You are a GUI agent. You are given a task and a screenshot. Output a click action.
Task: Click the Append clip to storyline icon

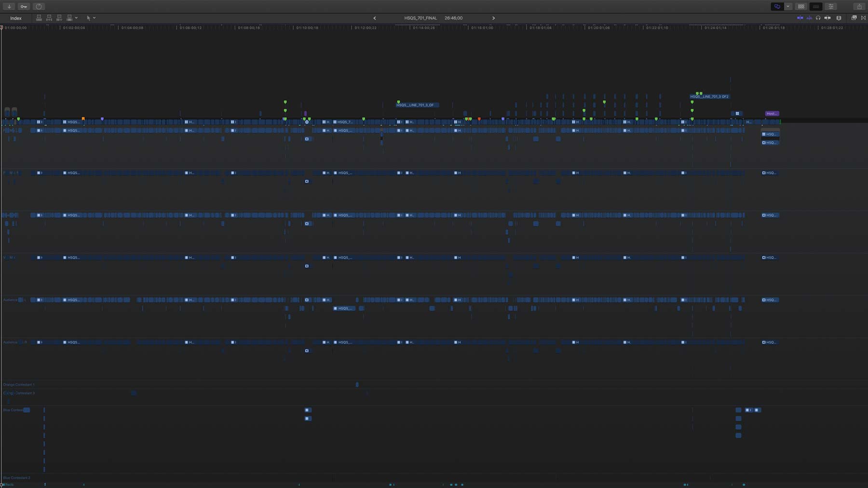59,18
